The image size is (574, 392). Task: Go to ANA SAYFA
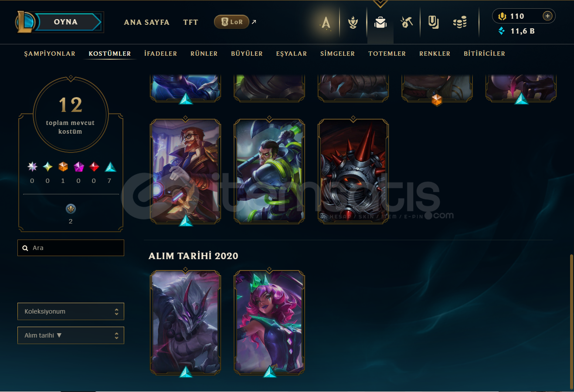pos(146,22)
